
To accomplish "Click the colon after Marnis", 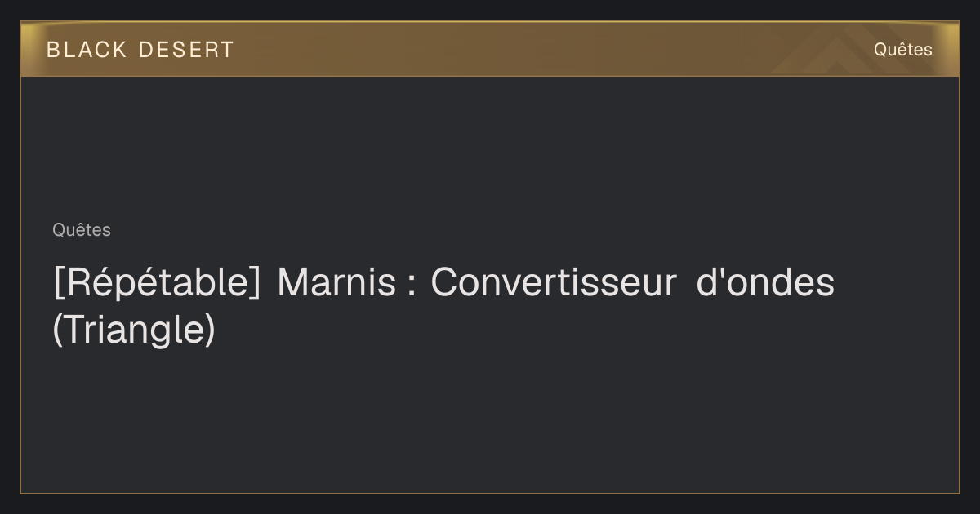I will tap(411, 286).
